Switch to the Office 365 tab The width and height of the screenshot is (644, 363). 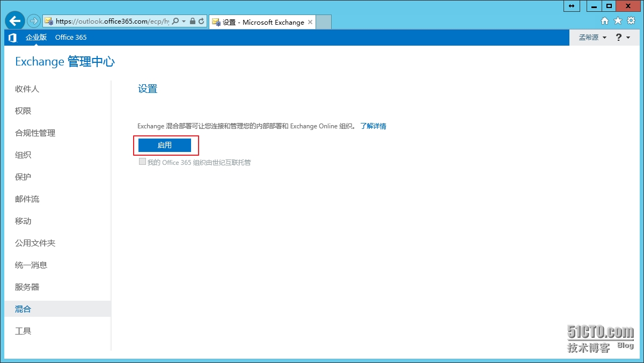coord(71,38)
